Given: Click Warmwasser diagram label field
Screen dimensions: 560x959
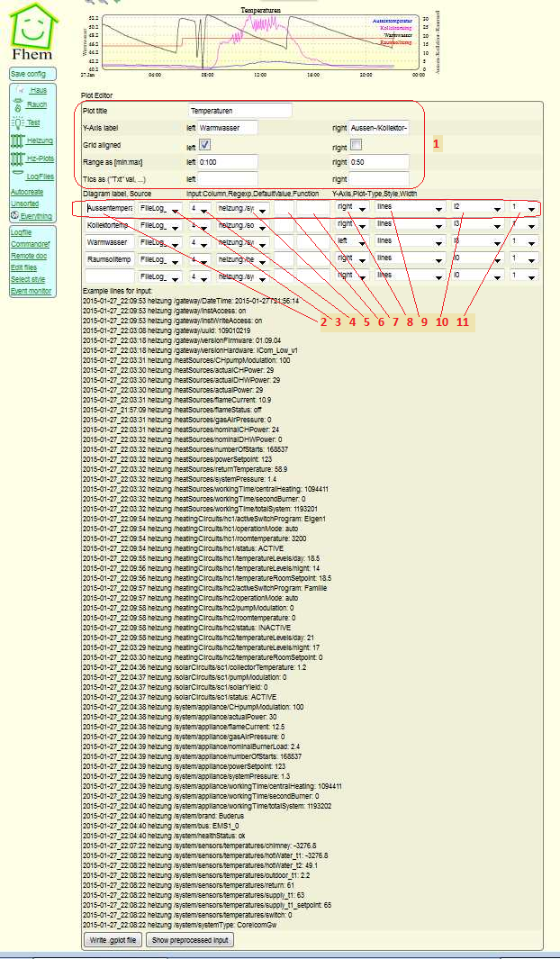Looking at the screenshot, I should (x=110, y=241).
